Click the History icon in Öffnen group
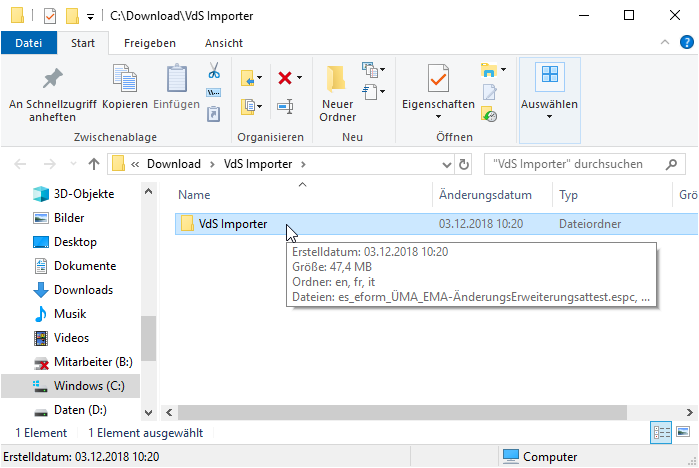Screen dimensions: 699x468 (x=489, y=114)
